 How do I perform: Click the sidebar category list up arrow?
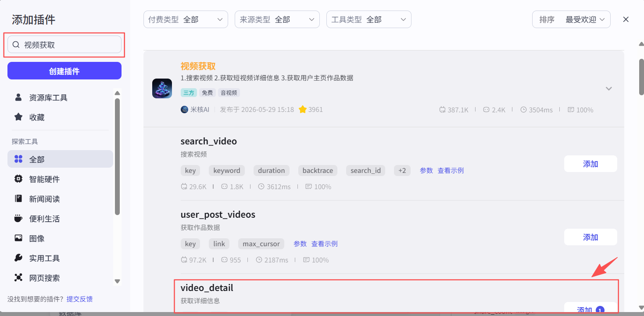tap(117, 93)
